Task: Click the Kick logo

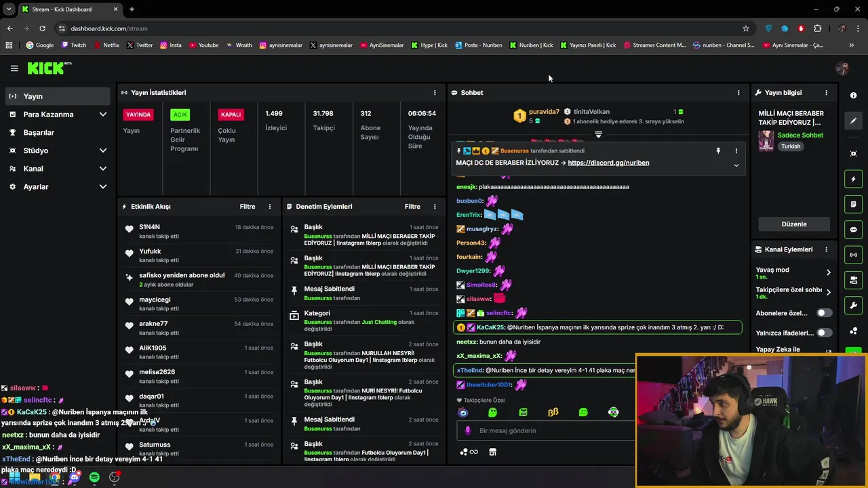Action: coord(49,68)
